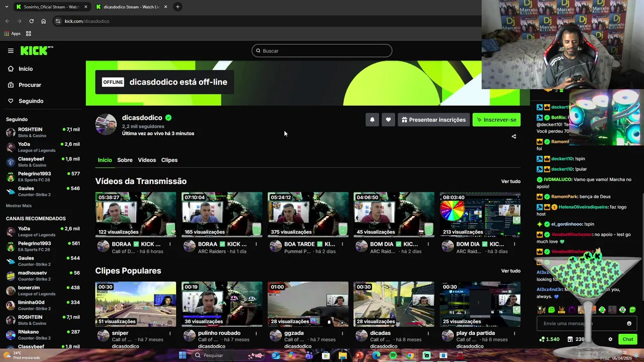Click browser home button
The width and height of the screenshot is (644, 362).
pyautogui.click(x=44, y=21)
